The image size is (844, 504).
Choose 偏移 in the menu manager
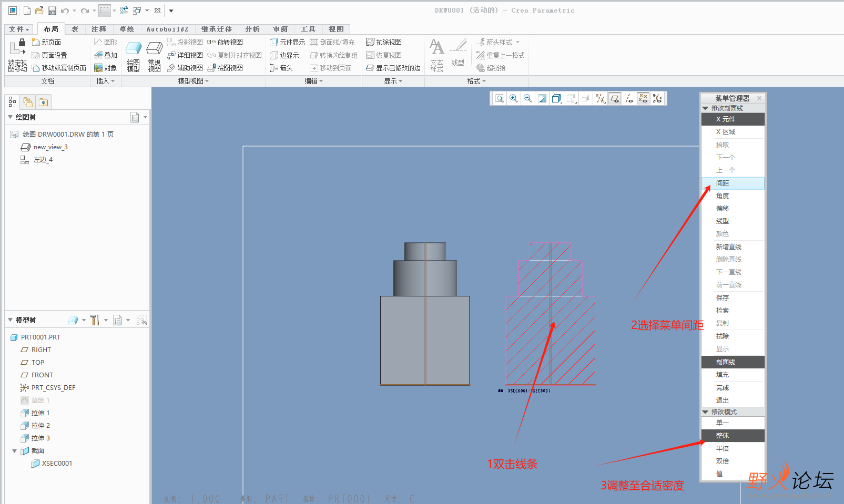point(733,209)
